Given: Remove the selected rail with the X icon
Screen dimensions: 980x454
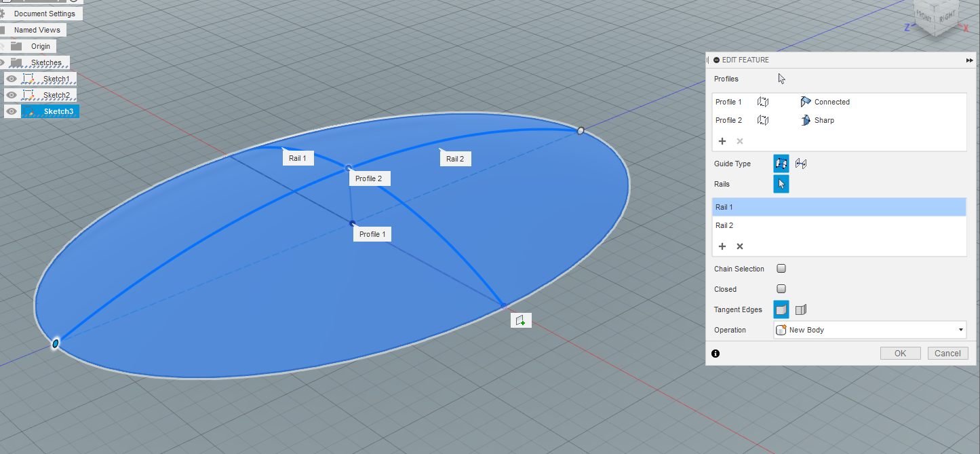Looking at the screenshot, I should [739, 246].
